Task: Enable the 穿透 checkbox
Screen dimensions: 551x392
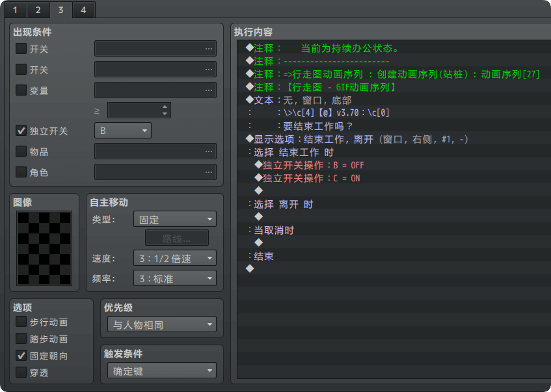Action: 21,372
